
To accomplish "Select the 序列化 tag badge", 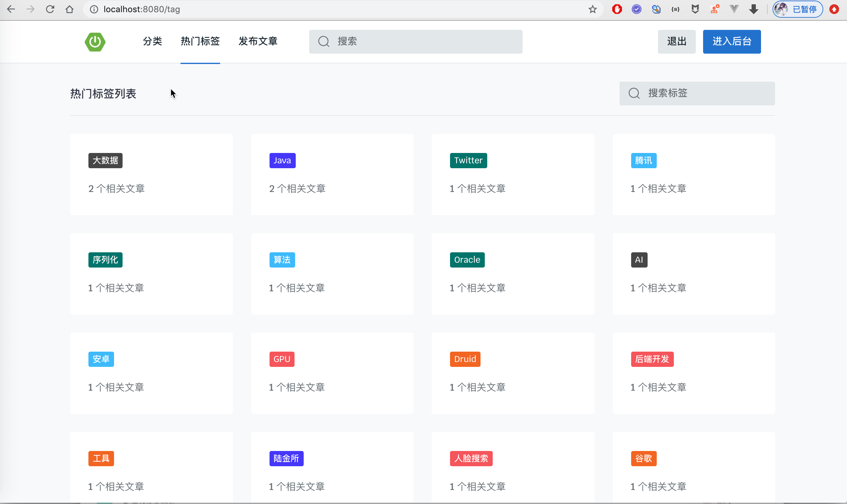I will [x=105, y=260].
